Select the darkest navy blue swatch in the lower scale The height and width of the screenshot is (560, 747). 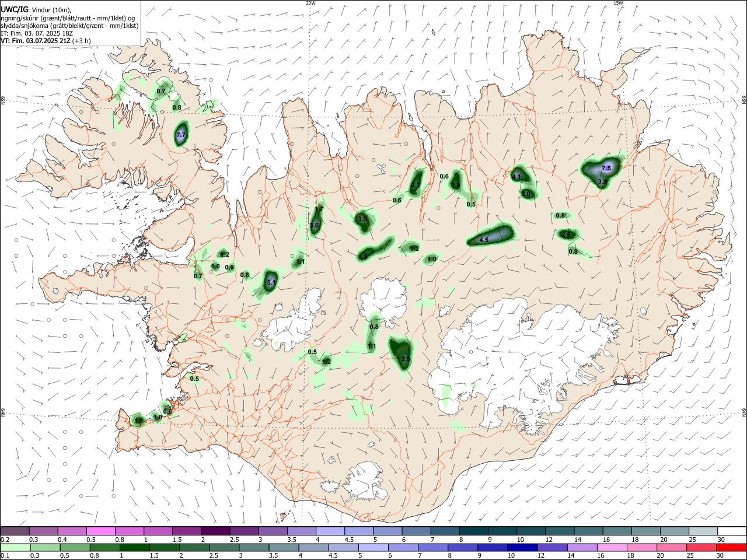tap(521, 547)
